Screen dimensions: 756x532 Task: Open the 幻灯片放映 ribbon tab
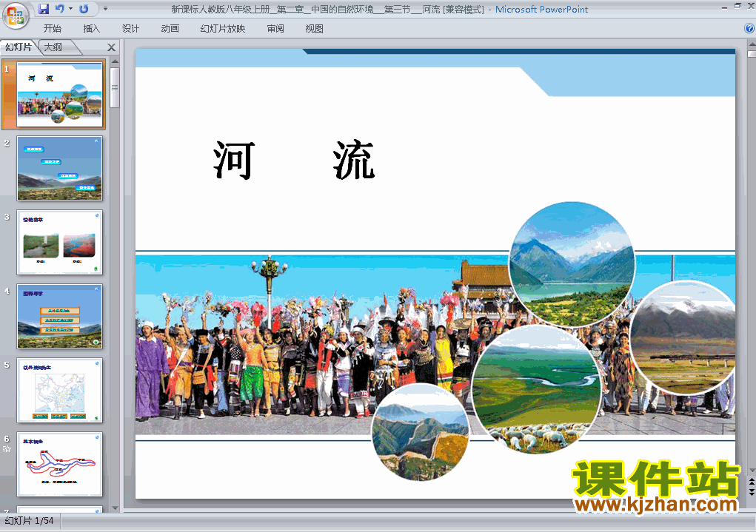click(x=223, y=28)
